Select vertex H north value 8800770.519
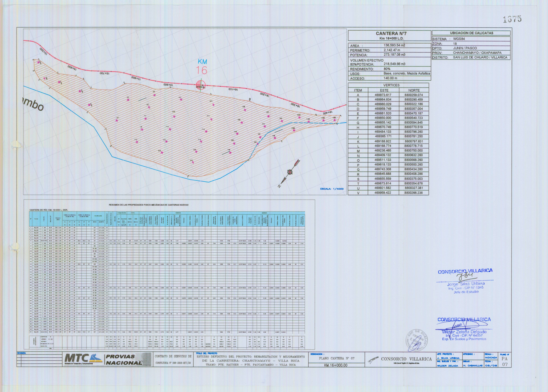The height and width of the screenshot is (392, 548). [x=413, y=127]
